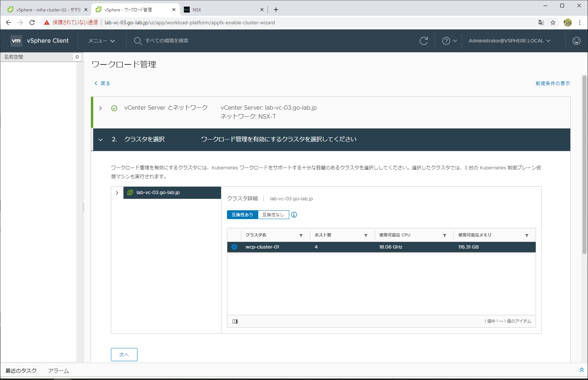The image size is (588, 380).
Task: Click the wcp-cluster-01 cluster name cell
Action: coord(262,247)
